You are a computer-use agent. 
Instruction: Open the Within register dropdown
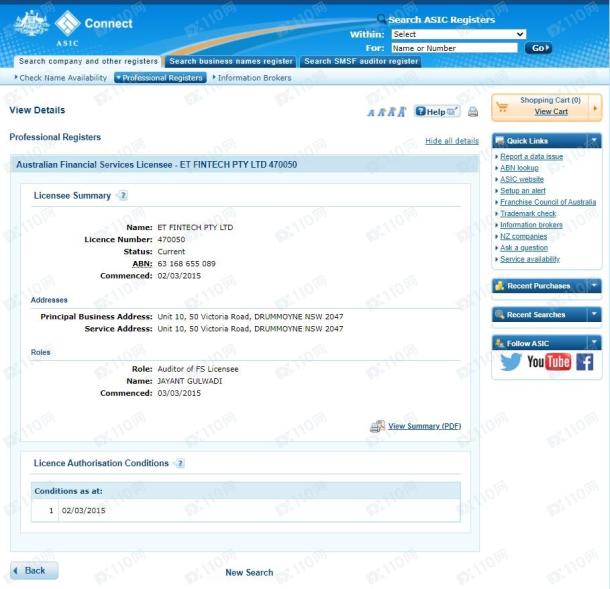coord(458,34)
